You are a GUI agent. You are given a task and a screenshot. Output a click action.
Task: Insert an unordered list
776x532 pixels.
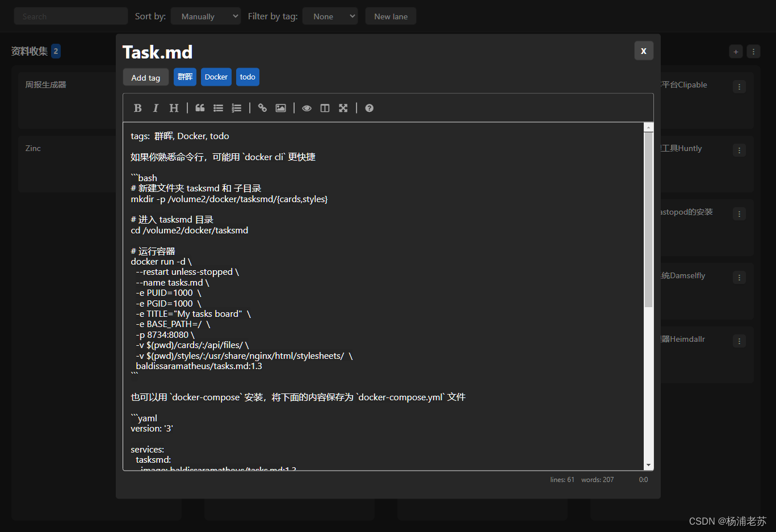click(219, 108)
